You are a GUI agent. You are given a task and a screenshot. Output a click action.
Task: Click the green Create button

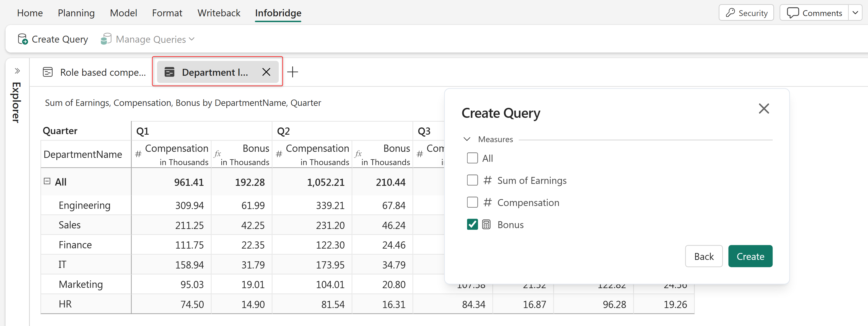(x=750, y=256)
